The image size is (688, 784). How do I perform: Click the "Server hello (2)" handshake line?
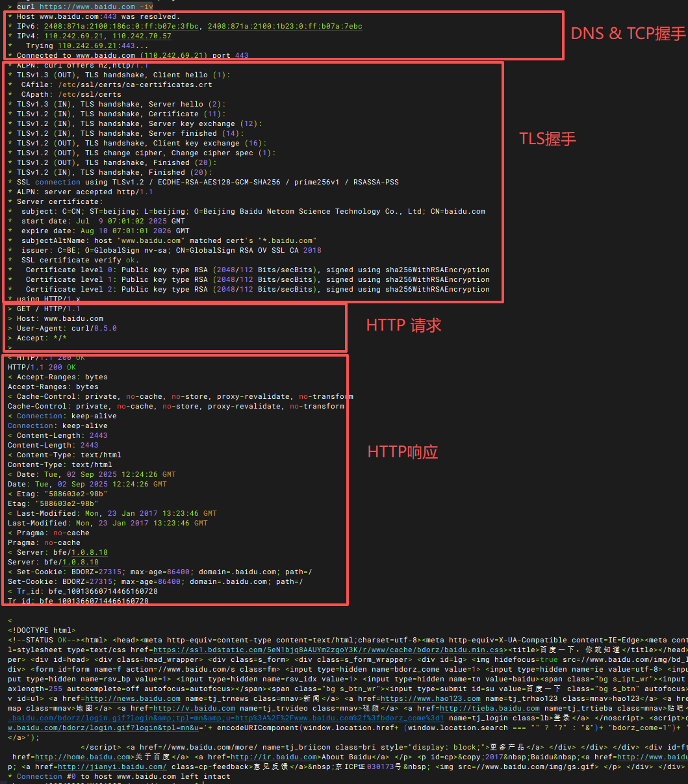coord(117,104)
